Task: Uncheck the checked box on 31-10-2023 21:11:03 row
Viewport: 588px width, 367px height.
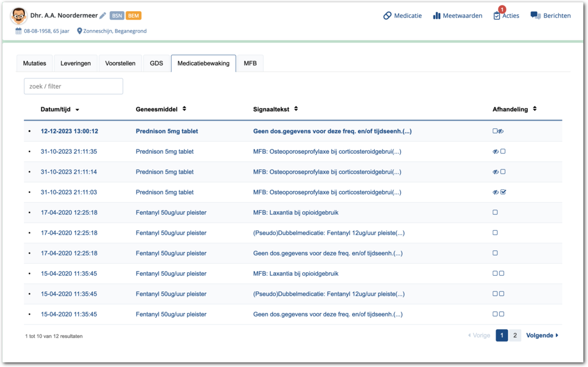Action: [x=503, y=192]
